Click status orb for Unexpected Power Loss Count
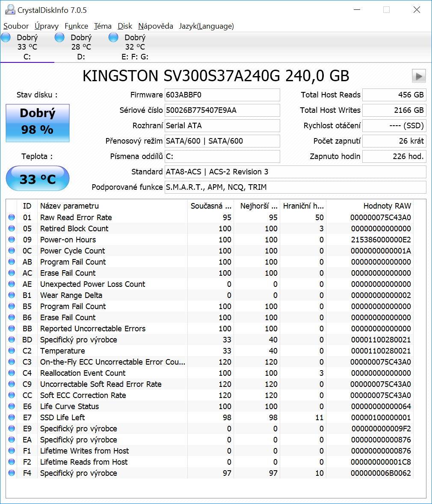This screenshot has width=432, height=504. 12,284
